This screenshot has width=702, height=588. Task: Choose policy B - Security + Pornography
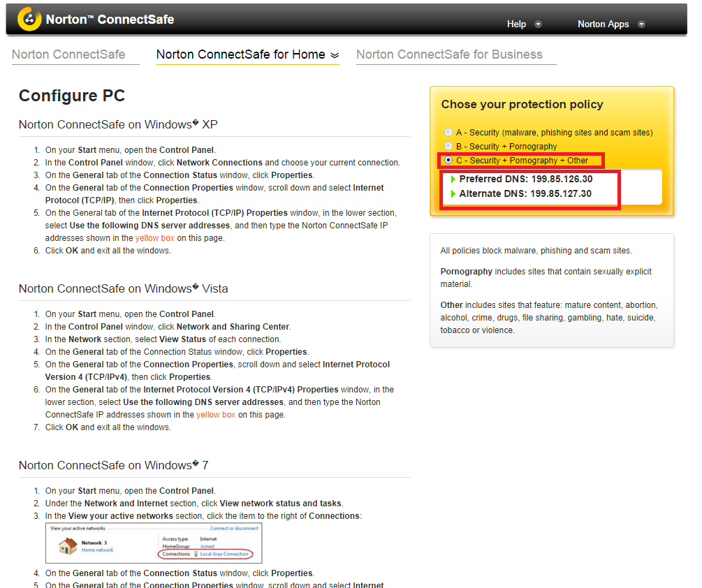click(448, 146)
